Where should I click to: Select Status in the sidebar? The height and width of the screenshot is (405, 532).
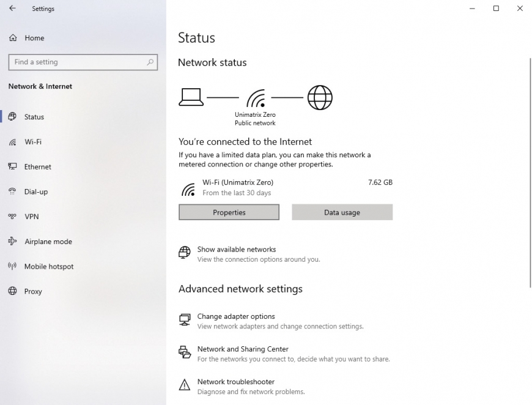click(x=34, y=117)
